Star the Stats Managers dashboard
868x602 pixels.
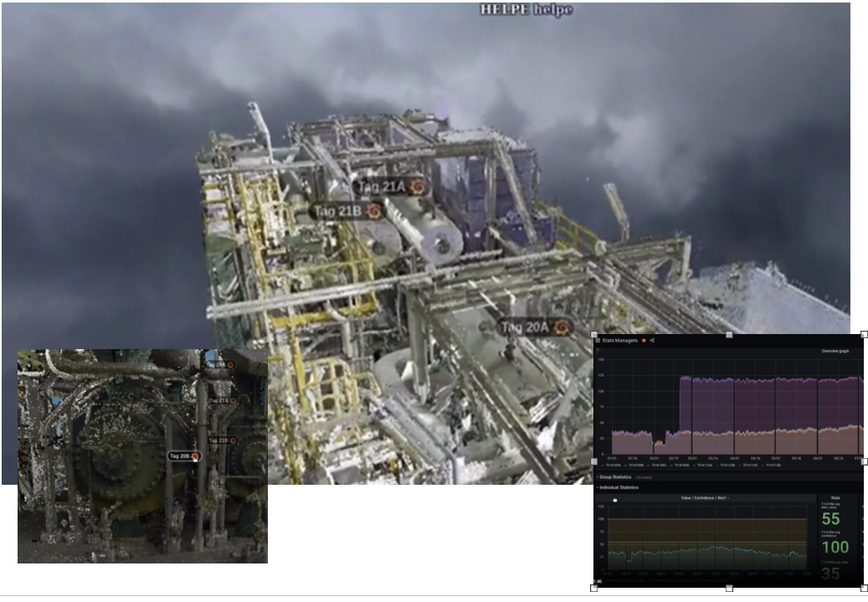coord(644,340)
